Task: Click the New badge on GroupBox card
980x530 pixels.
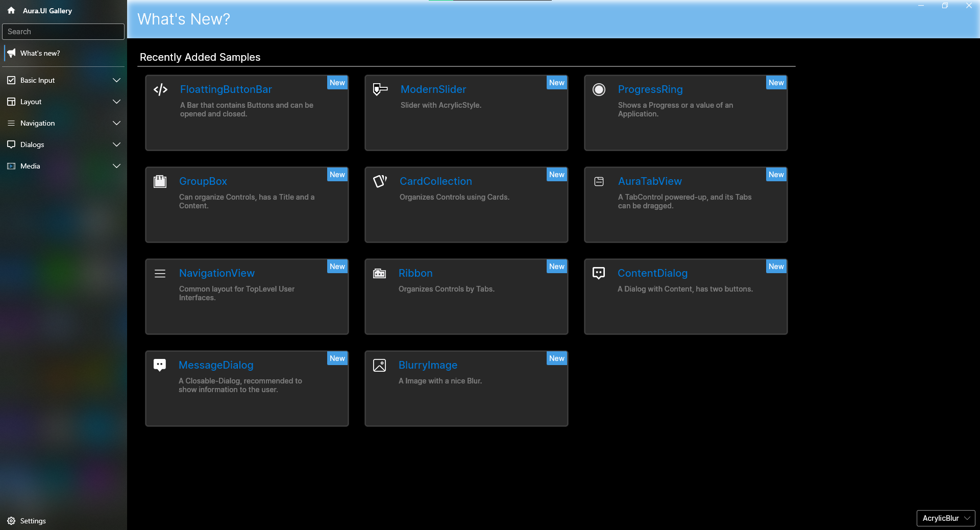Action: (x=337, y=175)
